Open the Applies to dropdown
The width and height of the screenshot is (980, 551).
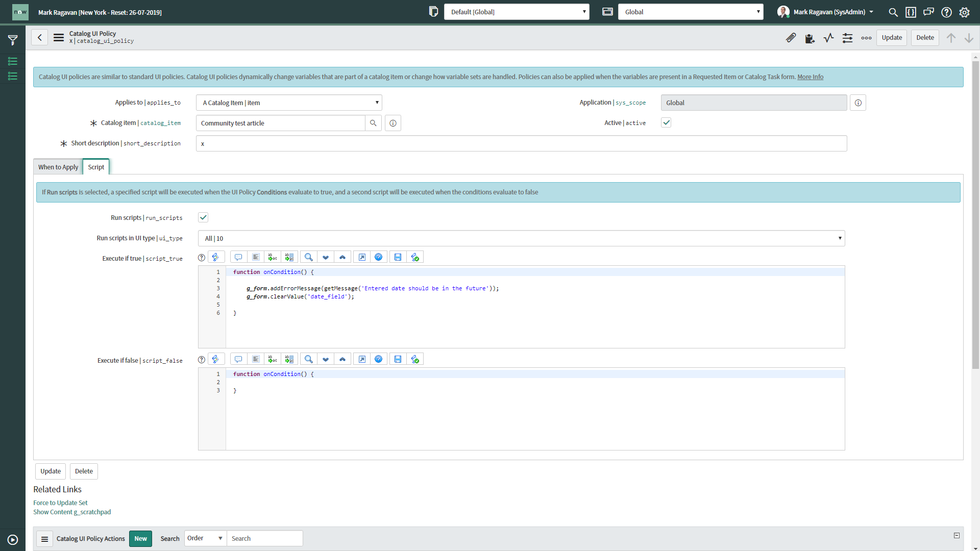pyautogui.click(x=288, y=103)
